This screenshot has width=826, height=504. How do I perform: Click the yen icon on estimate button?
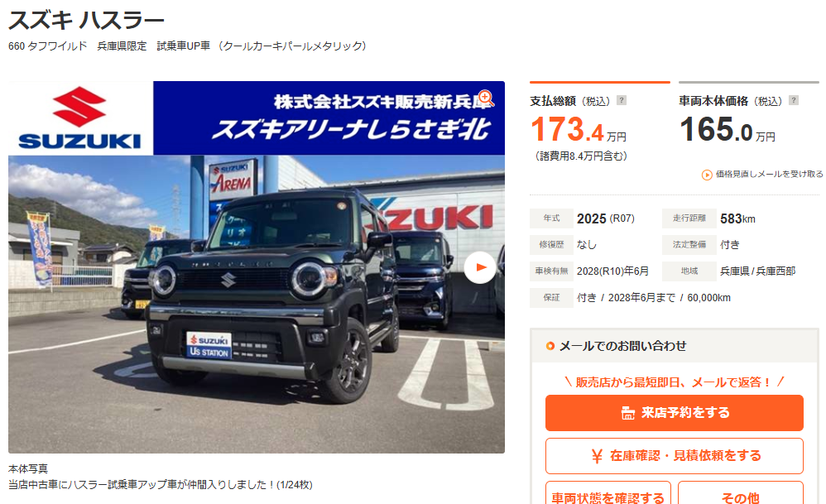tap(596, 456)
